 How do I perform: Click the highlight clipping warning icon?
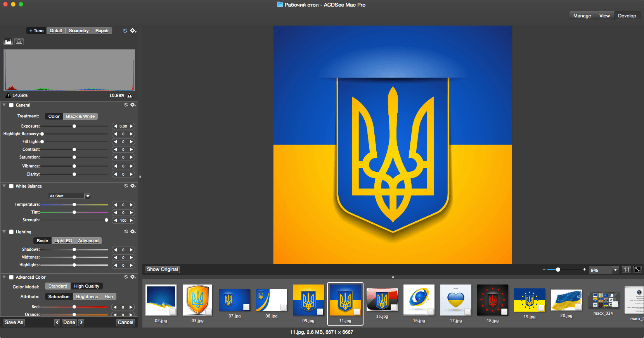130,95
